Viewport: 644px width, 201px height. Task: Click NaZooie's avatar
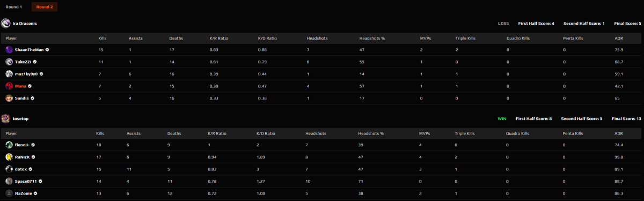point(9,193)
